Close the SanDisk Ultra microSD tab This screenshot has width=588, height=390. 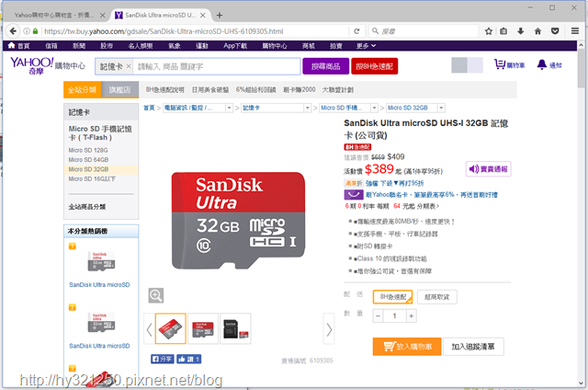click(x=202, y=16)
